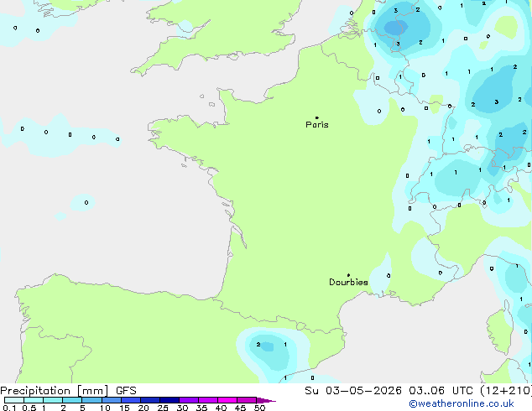Screen dimensions: 532x411
Task: Click the legend scale label '50'
Action: click(x=259, y=408)
